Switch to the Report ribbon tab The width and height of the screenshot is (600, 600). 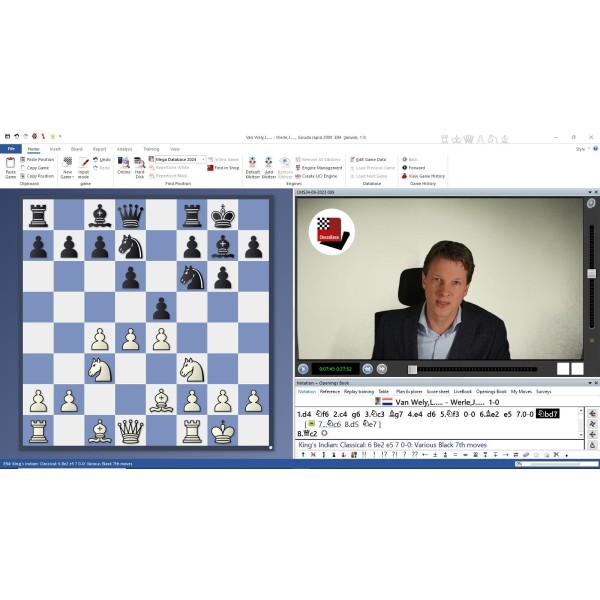click(99, 149)
